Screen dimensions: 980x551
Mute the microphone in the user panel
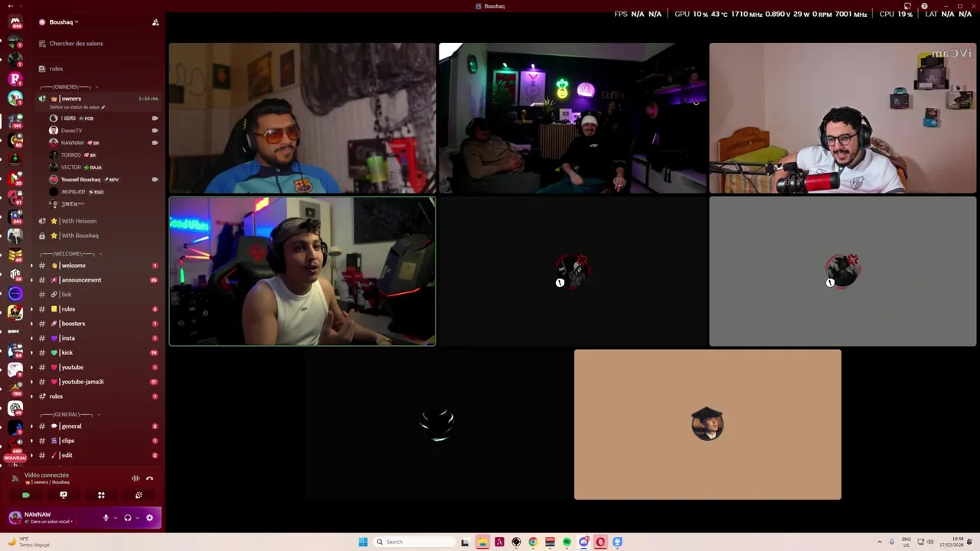106,518
